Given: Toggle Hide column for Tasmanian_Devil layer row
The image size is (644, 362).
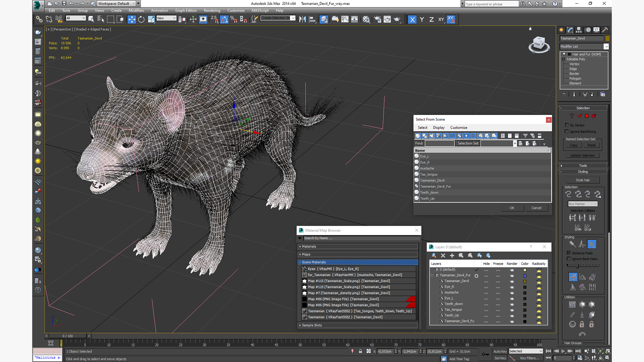Looking at the screenshot, I should (486, 281).
